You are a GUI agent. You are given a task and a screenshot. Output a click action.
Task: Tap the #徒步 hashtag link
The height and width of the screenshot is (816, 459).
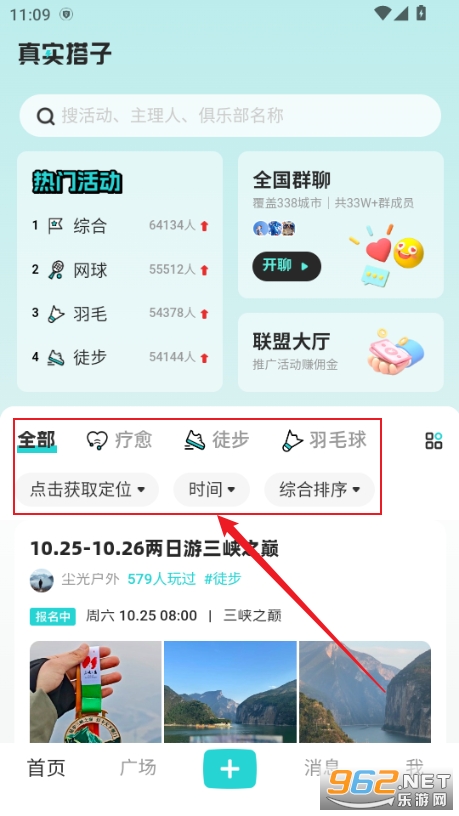pyautogui.click(x=223, y=579)
